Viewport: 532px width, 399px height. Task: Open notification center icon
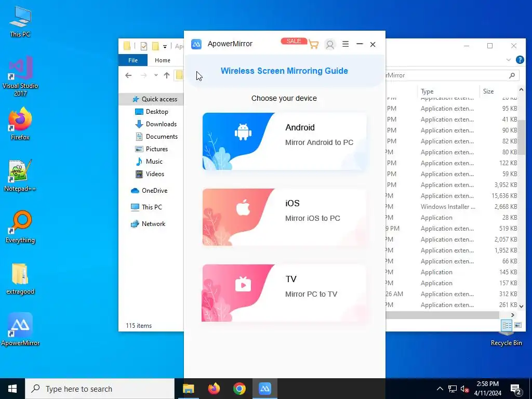tap(516, 389)
